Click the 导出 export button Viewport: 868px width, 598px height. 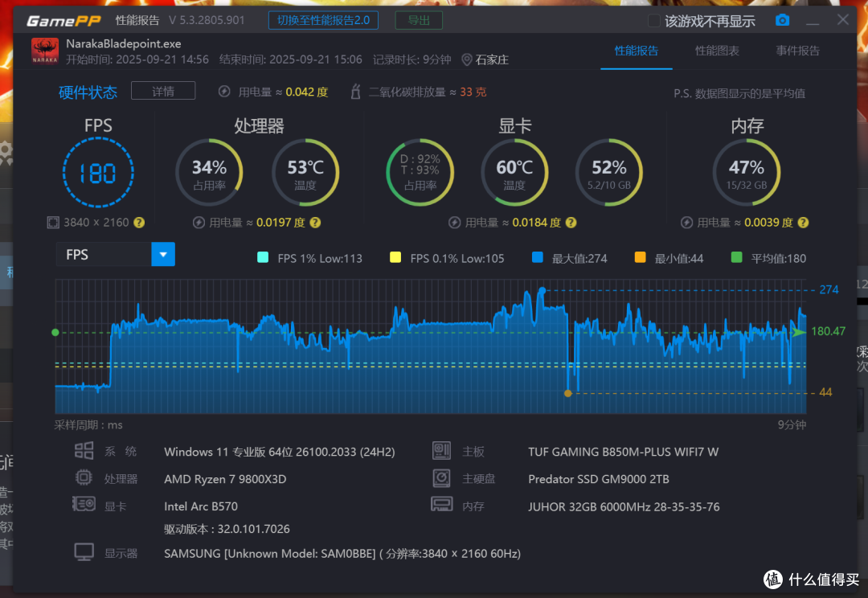point(419,20)
